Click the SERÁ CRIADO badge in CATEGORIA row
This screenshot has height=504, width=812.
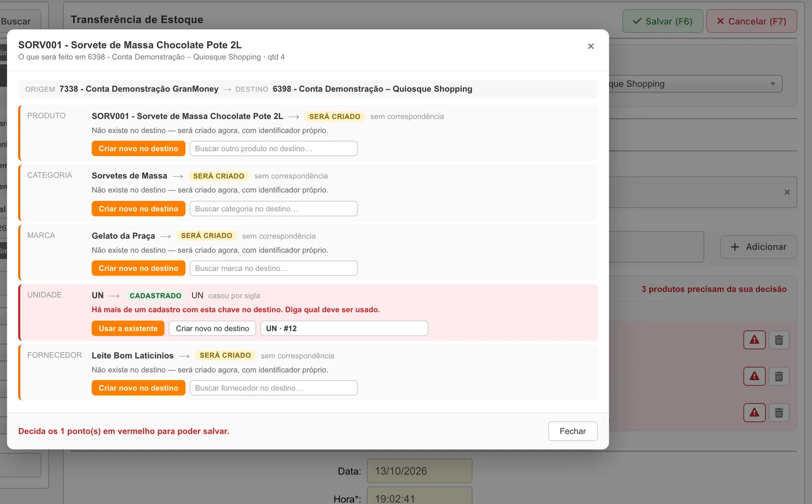(219, 176)
